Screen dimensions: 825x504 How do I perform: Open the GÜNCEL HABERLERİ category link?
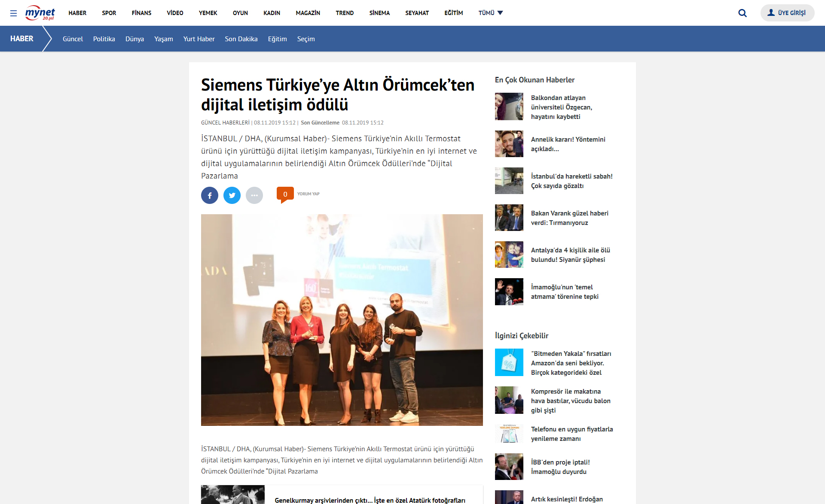click(225, 123)
